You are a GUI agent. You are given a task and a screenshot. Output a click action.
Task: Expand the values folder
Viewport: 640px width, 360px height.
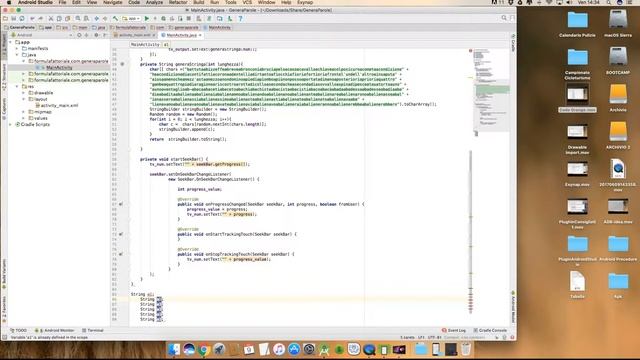coord(24,118)
